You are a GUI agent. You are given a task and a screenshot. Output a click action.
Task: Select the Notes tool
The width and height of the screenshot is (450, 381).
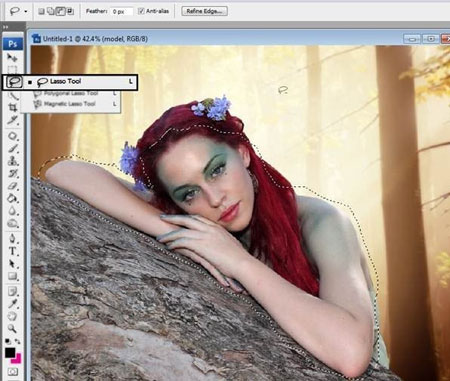point(12,292)
